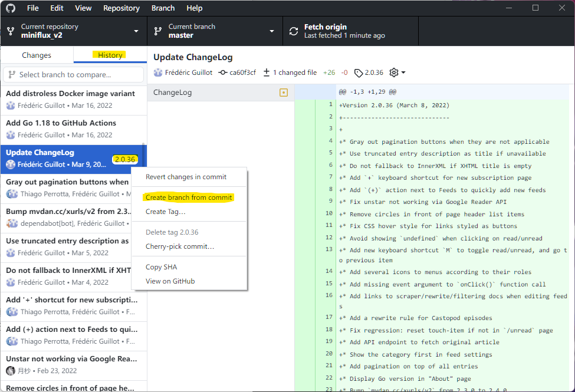Open the View menu
The width and height of the screenshot is (575, 392).
click(83, 8)
